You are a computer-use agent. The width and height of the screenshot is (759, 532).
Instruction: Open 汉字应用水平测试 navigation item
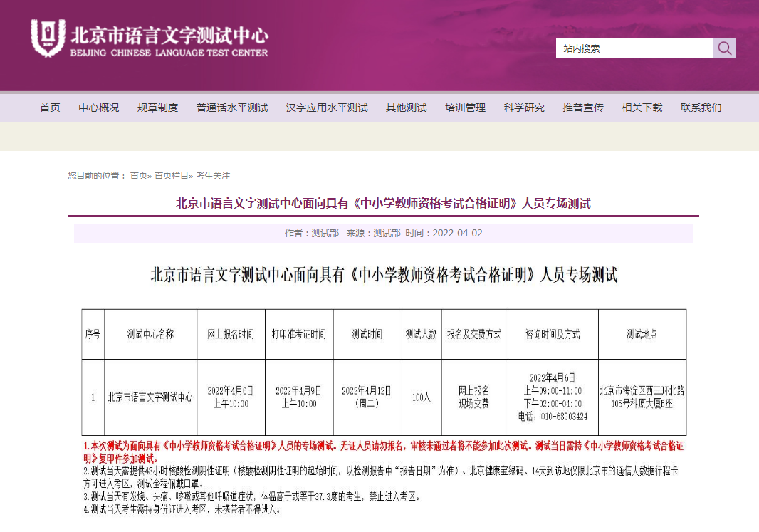click(327, 108)
